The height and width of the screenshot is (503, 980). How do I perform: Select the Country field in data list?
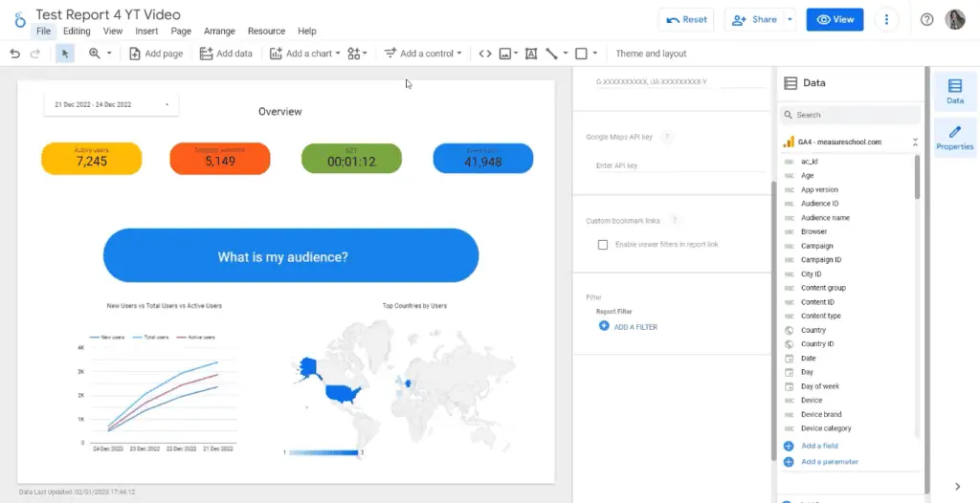click(x=813, y=330)
